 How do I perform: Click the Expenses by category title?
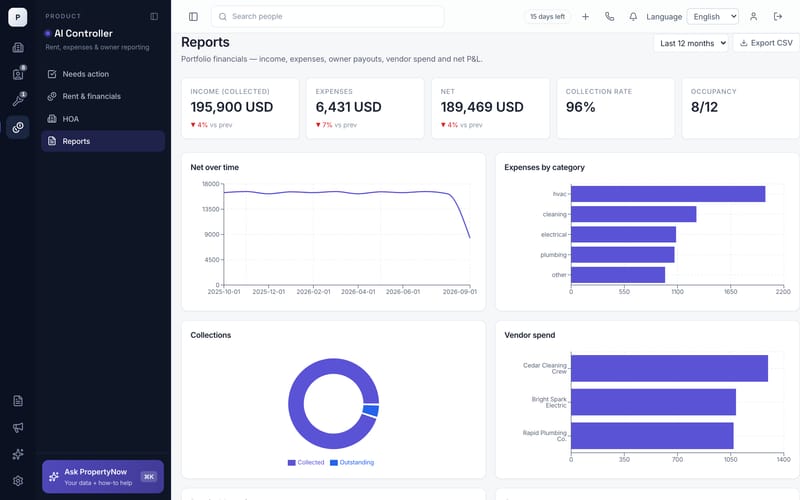[x=544, y=167]
